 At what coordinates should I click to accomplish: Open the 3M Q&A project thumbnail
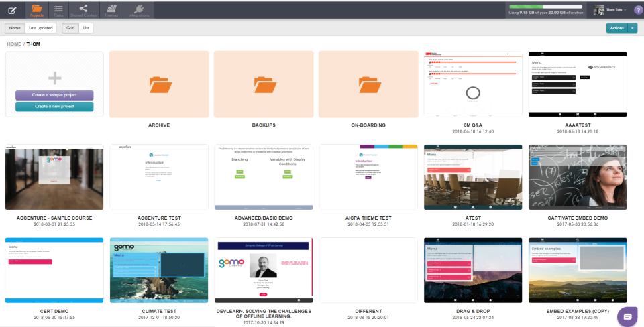click(473, 84)
